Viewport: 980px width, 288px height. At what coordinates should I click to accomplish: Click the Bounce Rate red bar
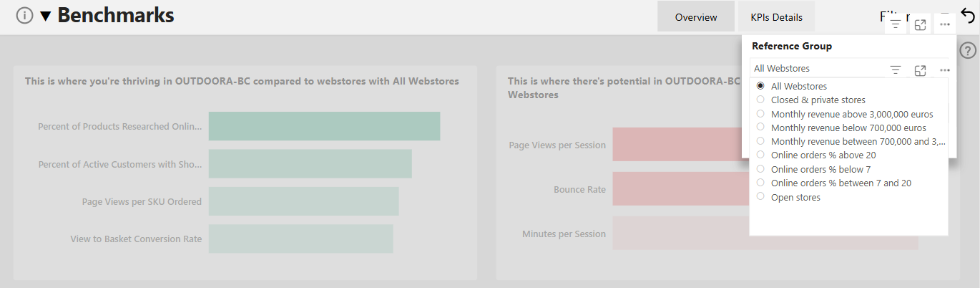681,189
